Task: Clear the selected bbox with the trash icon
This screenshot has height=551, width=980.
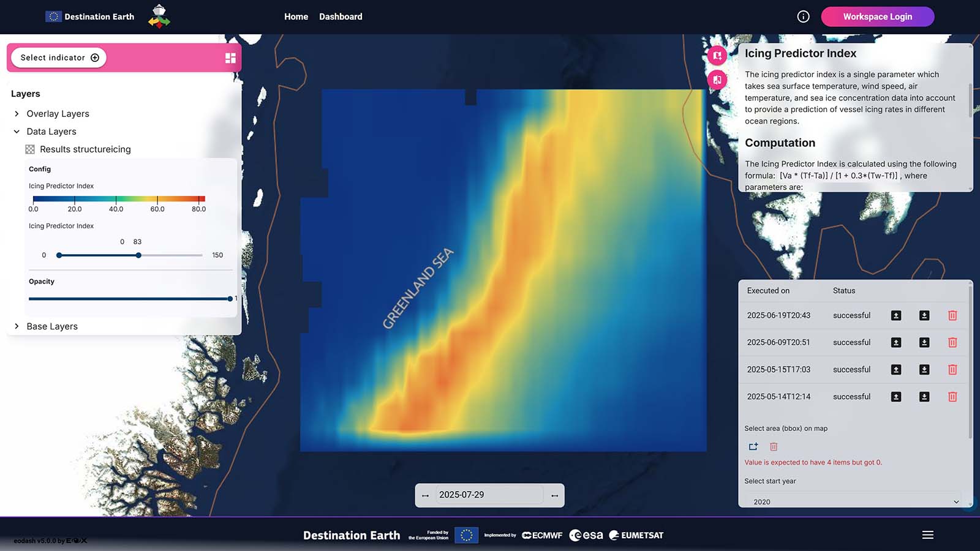Action: [774, 447]
